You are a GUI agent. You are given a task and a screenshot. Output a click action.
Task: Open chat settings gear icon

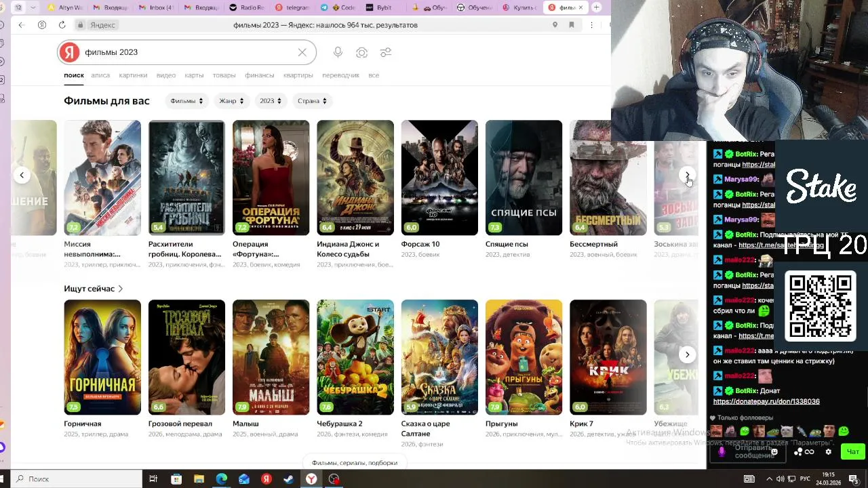(828, 451)
